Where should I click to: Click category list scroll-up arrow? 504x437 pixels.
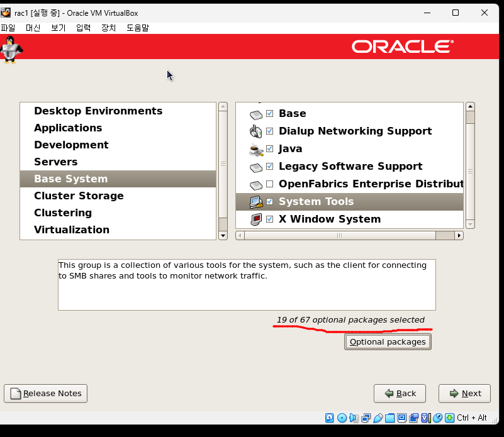tap(223, 107)
